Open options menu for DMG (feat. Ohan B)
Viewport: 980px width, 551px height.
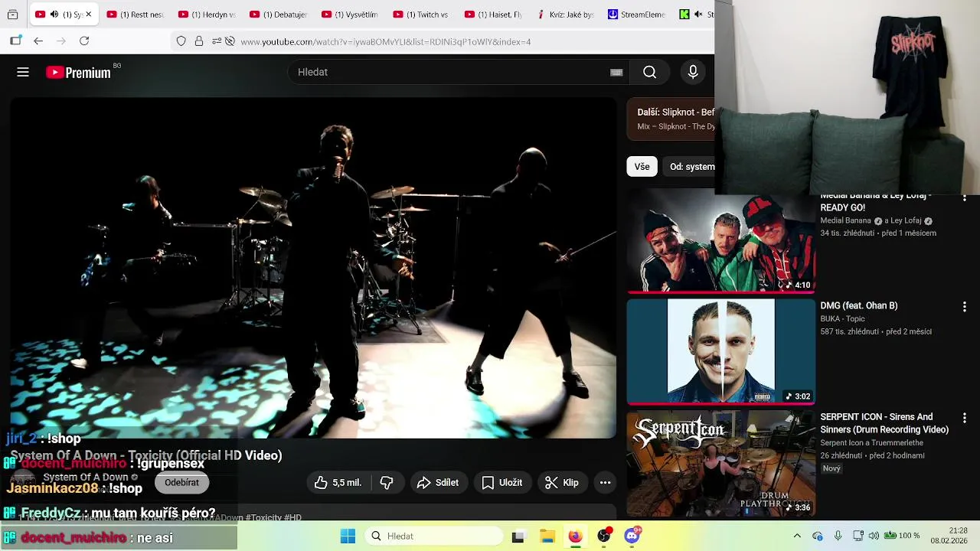coord(964,307)
